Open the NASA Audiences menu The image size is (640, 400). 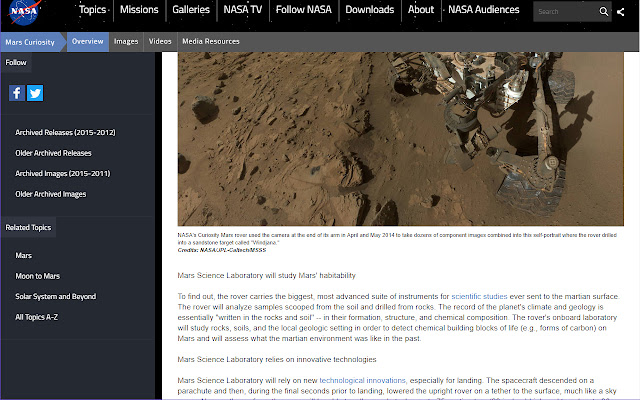pos(484,9)
